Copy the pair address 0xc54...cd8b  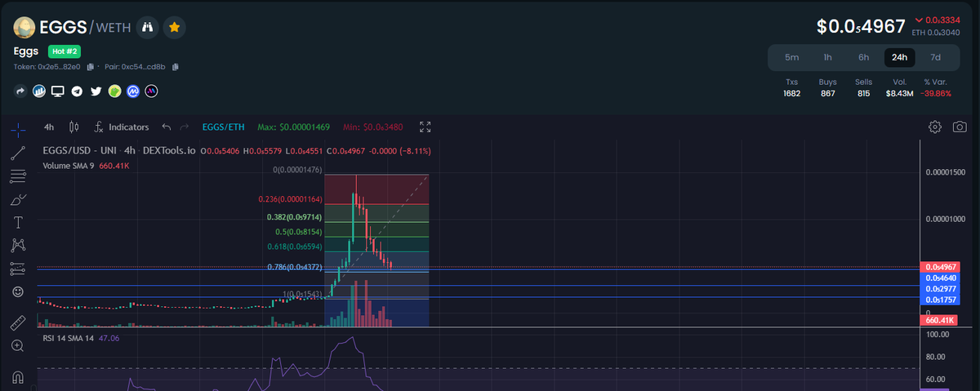[176, 66]
